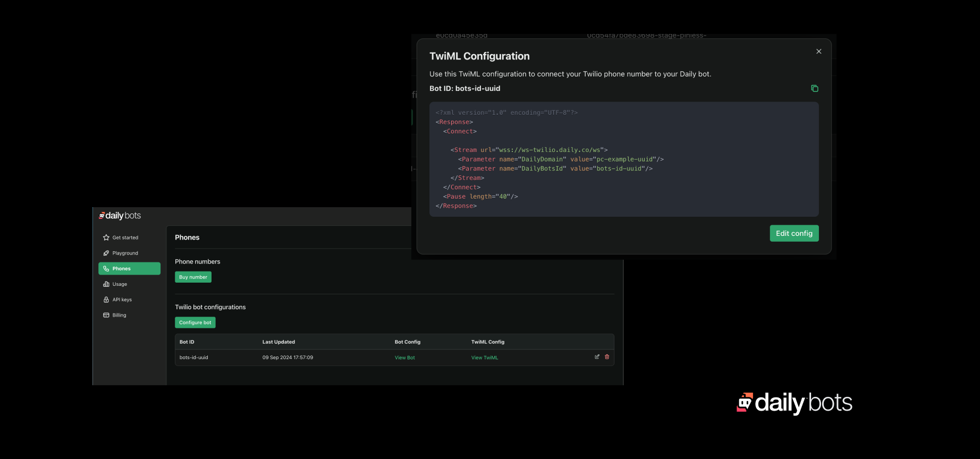The width and height of the screenshot is (980, 459).
Task: Click the Phone numbers section heading
Action: 197,261
